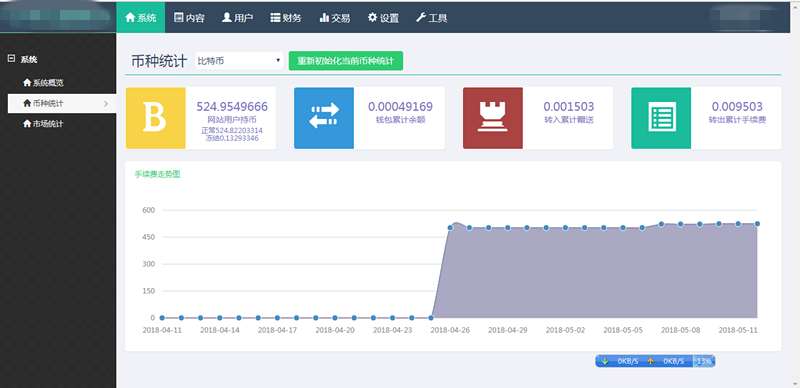Image resolution: width=800 pixels, height=388 pixels.
Task: Open 市场统计 in the sidebar
Action: [43, 124]
